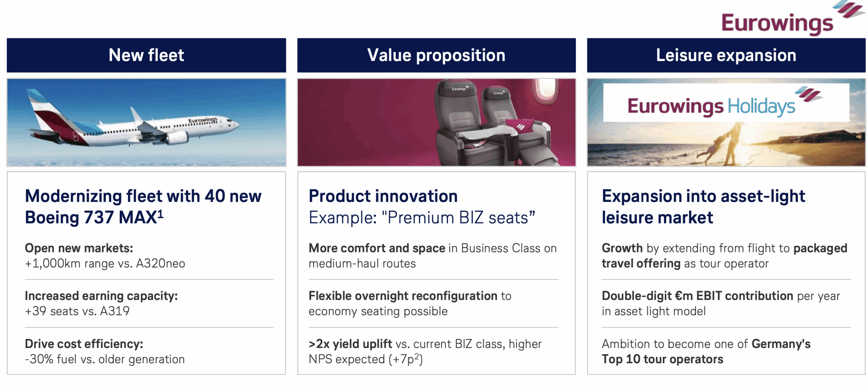Image resolution: width=868 pixels, height=385 pixels.
Task: Click the Flexible overnight reconfiguration text
Action: point(403,296)
